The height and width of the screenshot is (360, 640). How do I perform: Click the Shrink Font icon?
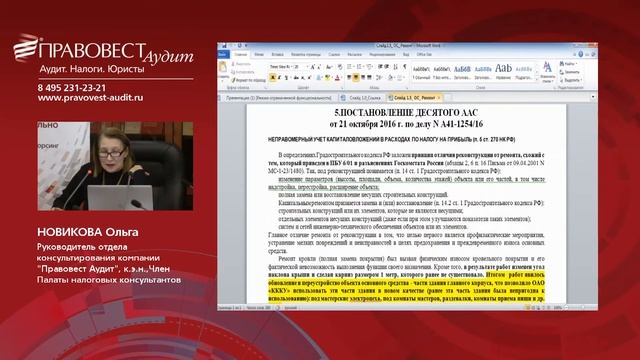pyautogui.click(x=319, y=67)
